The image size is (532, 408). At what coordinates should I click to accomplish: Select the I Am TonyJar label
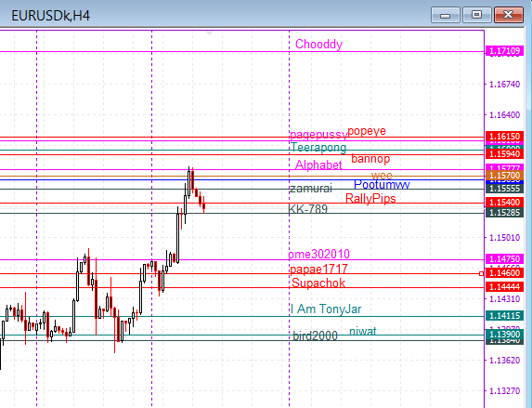tap(326, 309)
